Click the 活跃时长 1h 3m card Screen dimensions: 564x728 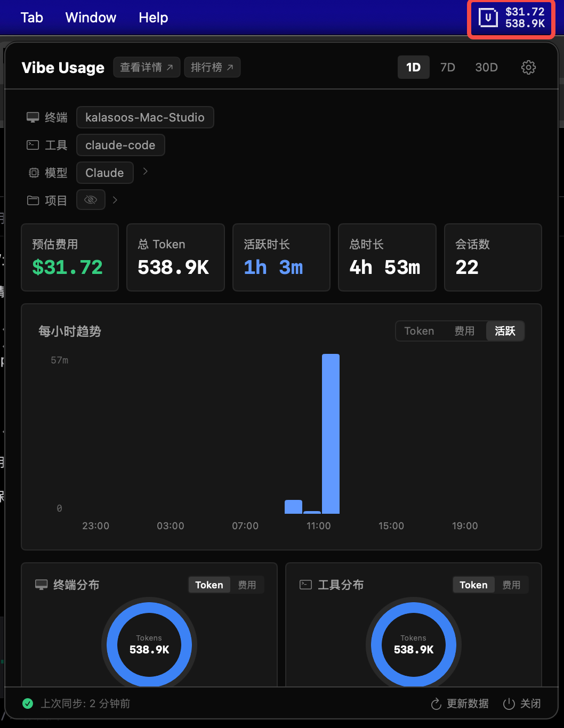click(x=281, y=257)
